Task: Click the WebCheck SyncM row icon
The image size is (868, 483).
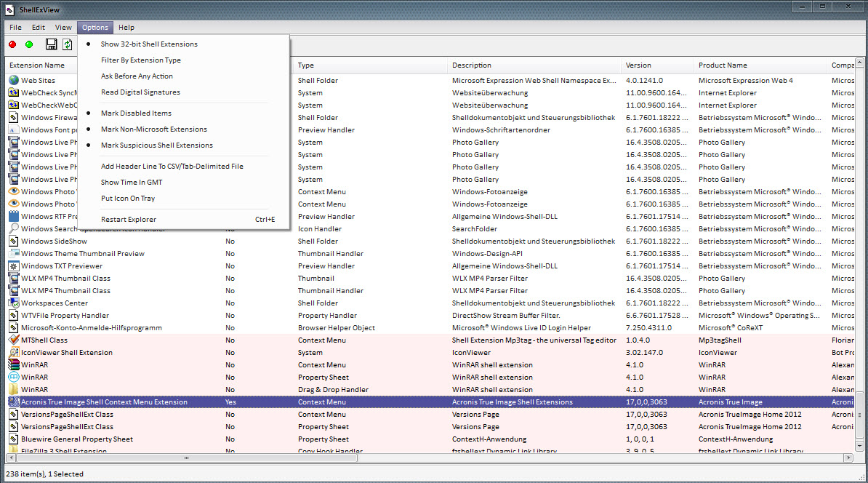Action: 14,92
